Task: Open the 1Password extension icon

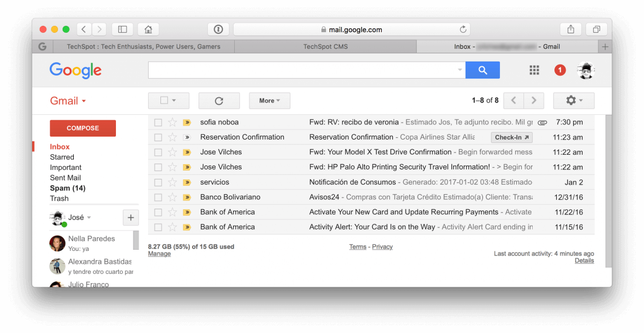Action: point(218,29)
